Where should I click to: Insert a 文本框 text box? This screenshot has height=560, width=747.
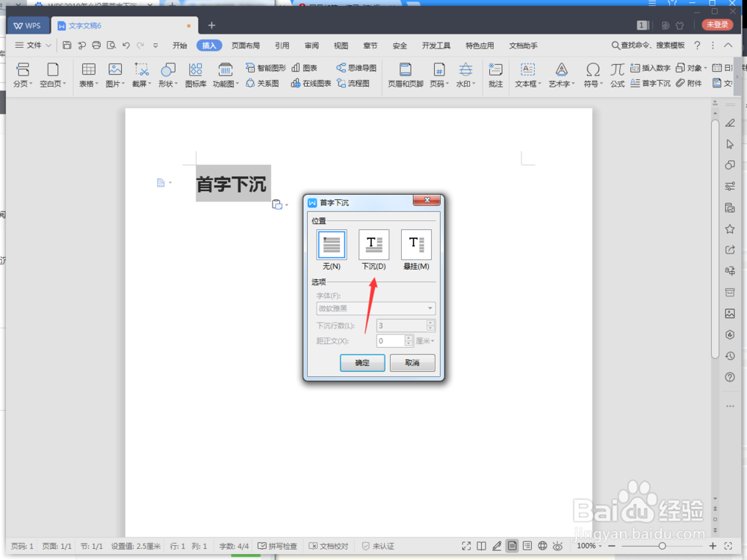(x=528, y=75)
